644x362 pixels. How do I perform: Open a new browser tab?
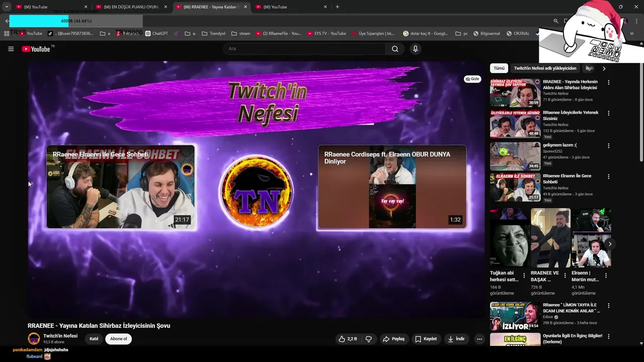pos(337,7)
